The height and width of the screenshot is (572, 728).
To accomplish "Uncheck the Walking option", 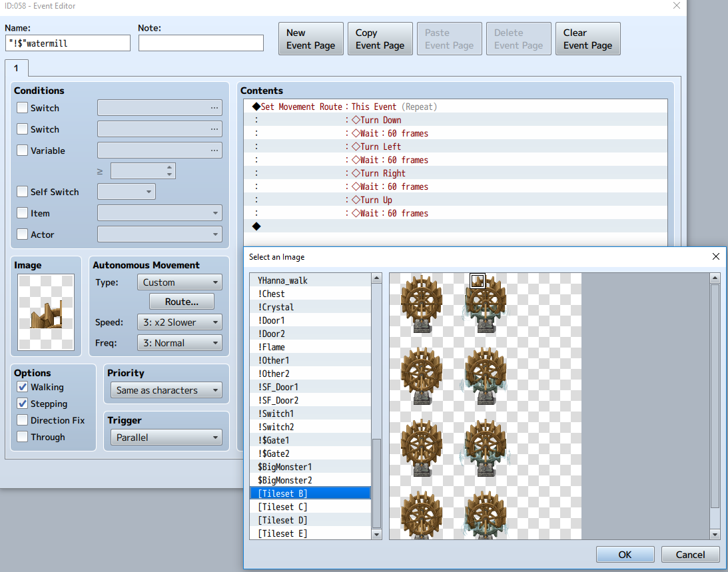I will point(22,387).
